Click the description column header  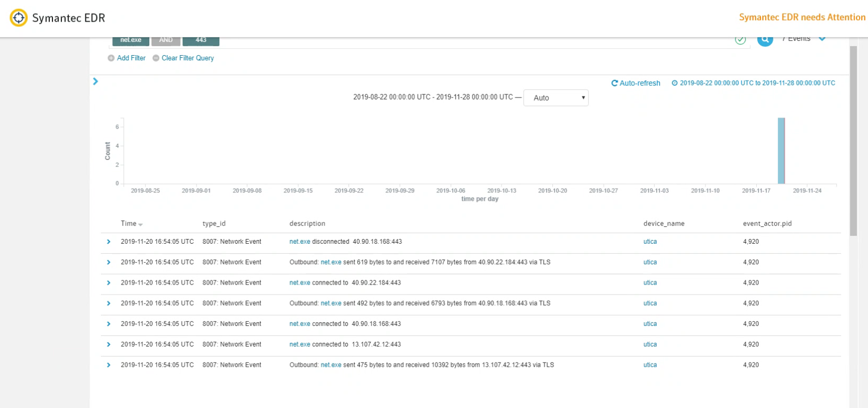pos(307,224)
